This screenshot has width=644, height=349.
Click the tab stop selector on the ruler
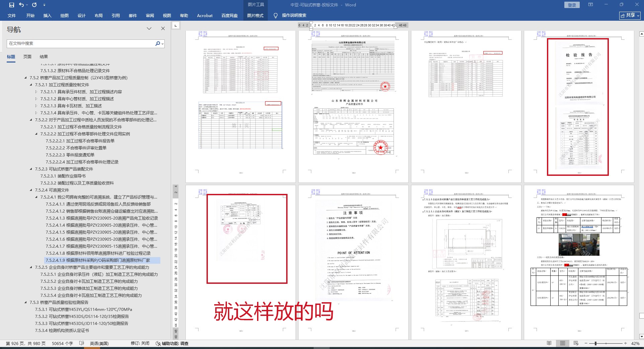click(176, 25)
